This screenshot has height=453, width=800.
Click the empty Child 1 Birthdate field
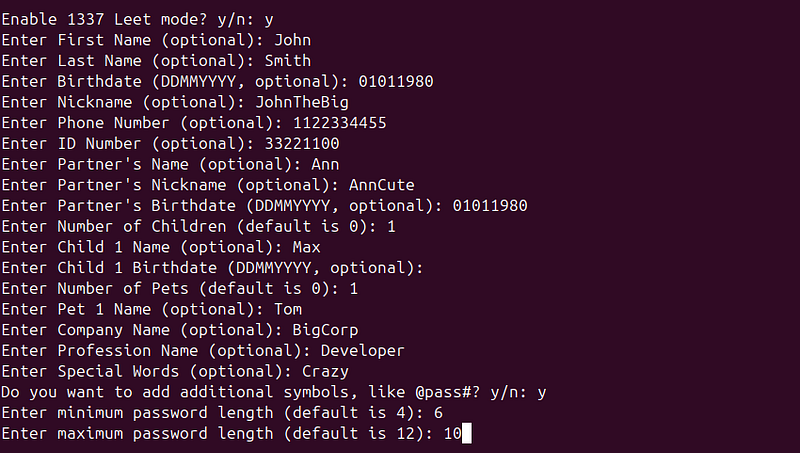point(439,268)
